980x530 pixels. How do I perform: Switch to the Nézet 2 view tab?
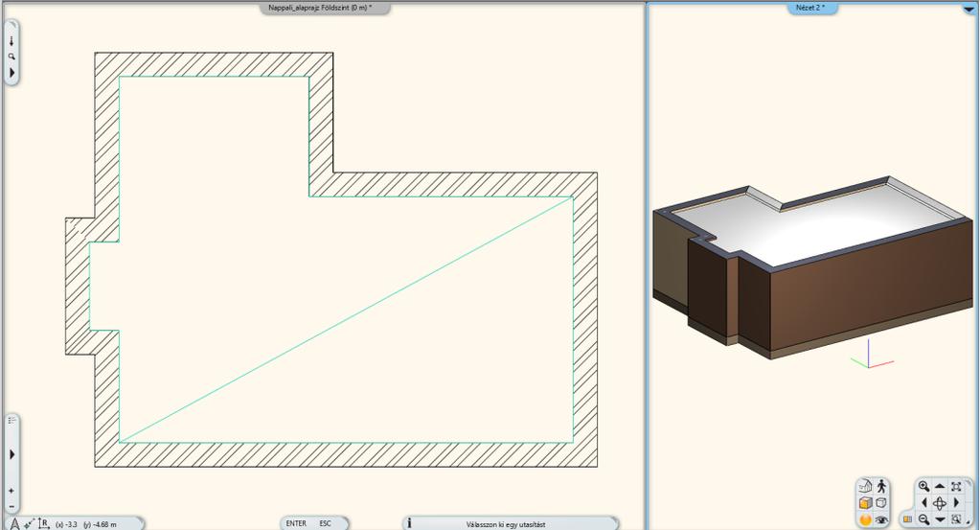click(810, 8)
